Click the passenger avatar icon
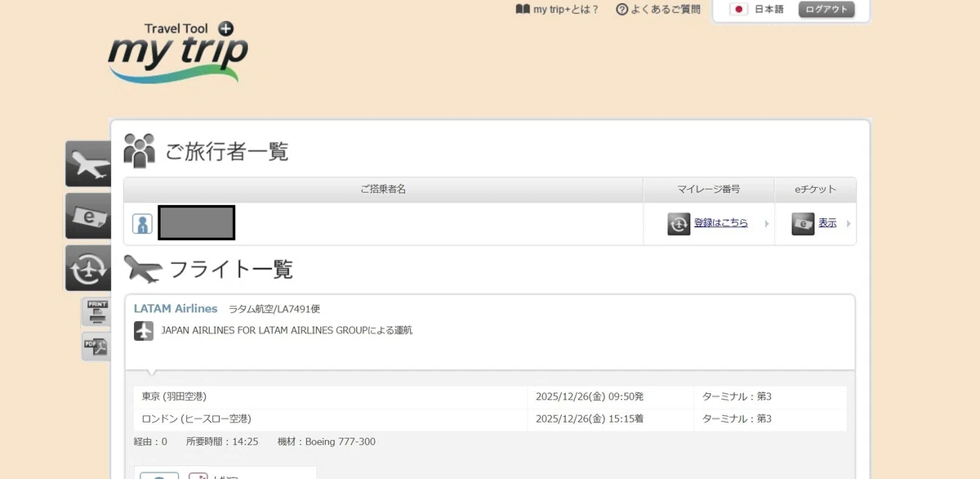The height and width of the screenshot is (479, 980). [142, 224]
